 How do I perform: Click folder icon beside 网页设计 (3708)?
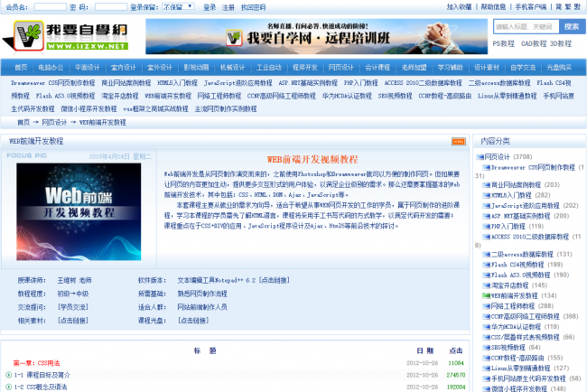480,157
